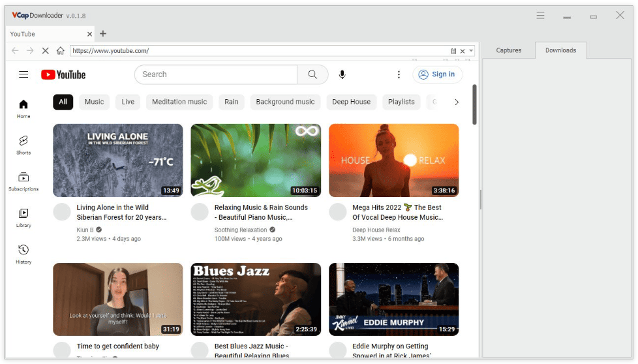Open Relaxing Music Rain Sounds thumbnail
The width and height of the screenshot is (638, 364).
point(256,160)
